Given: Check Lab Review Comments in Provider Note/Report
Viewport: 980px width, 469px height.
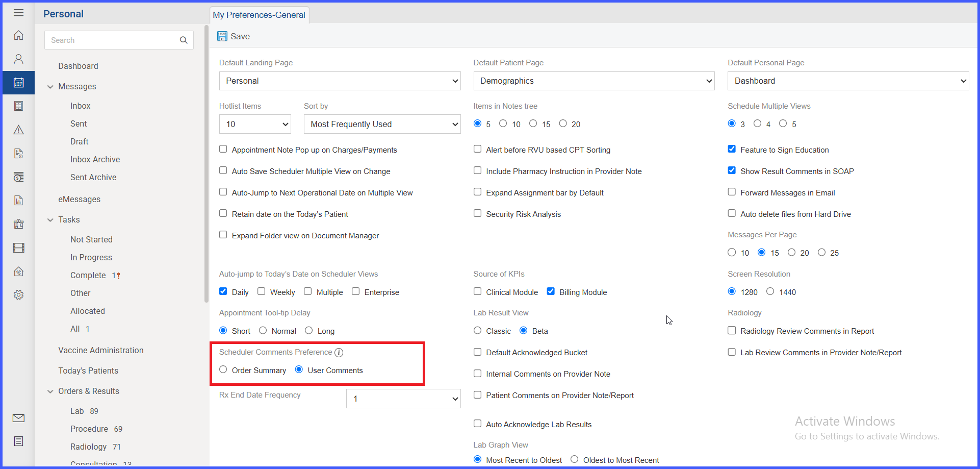Looking at the screenshot, I should click(732, 352).
